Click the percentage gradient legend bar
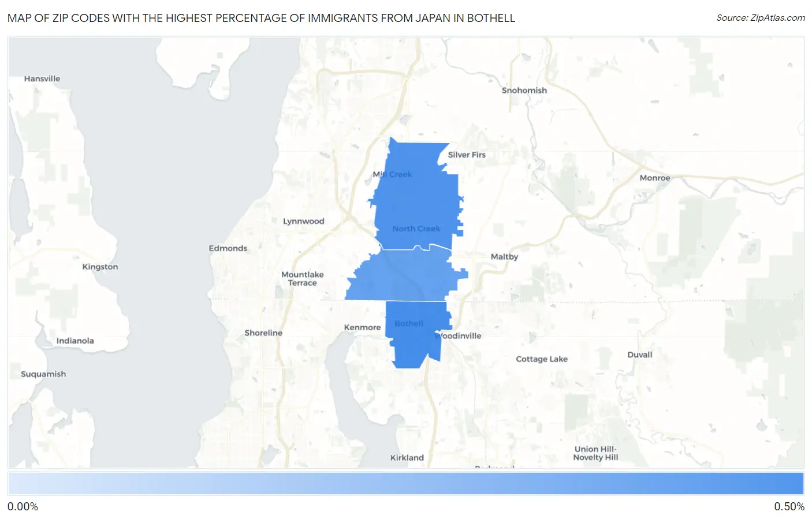Image resolution: width=812 pixels, height=519 pixels. pos(405,483)
